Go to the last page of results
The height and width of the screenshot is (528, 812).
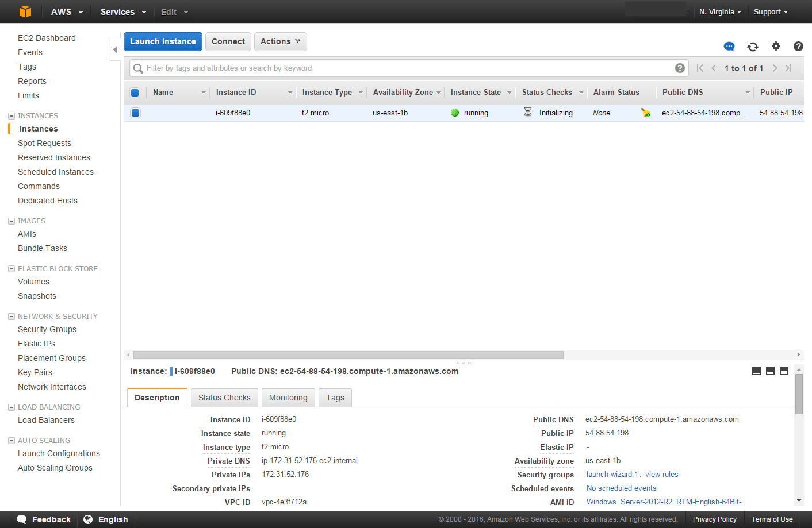[x=788, y=68]
